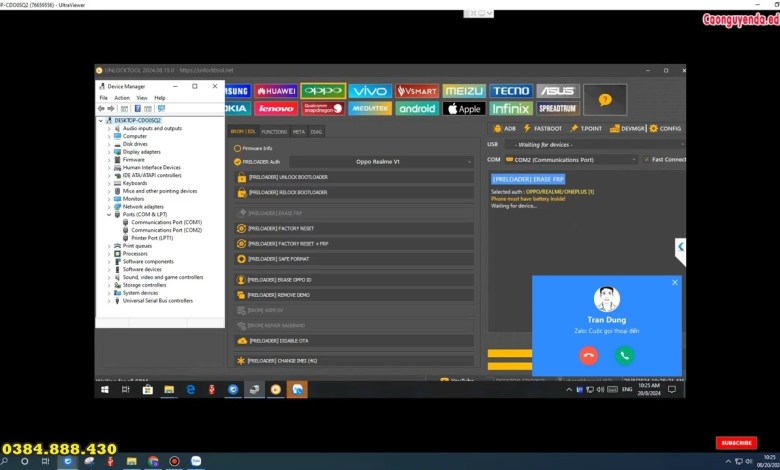Select the MediaTek chipset icon
Viewport: 780px width, 470px height.
370,108
